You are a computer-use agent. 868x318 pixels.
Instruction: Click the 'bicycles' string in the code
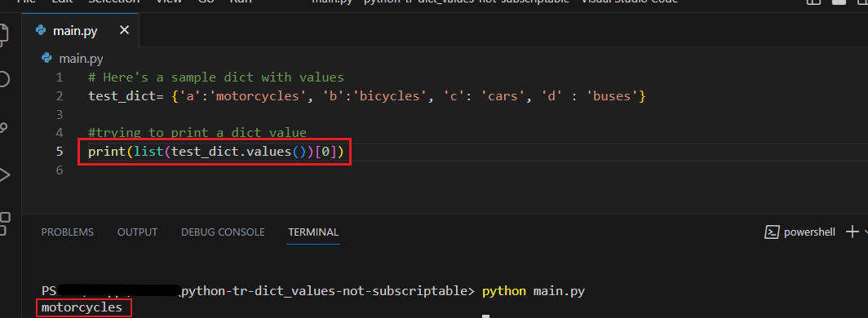[x=390, y=96]
